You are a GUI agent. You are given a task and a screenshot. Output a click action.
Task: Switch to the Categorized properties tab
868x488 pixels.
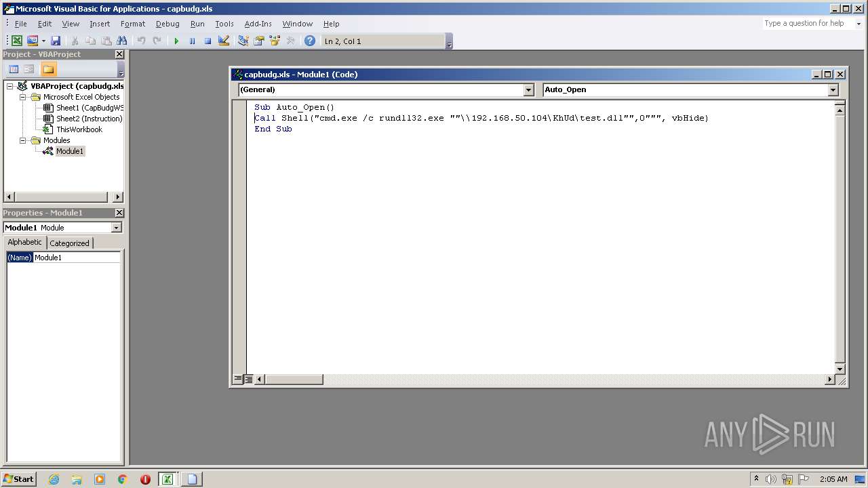(69, 243)
